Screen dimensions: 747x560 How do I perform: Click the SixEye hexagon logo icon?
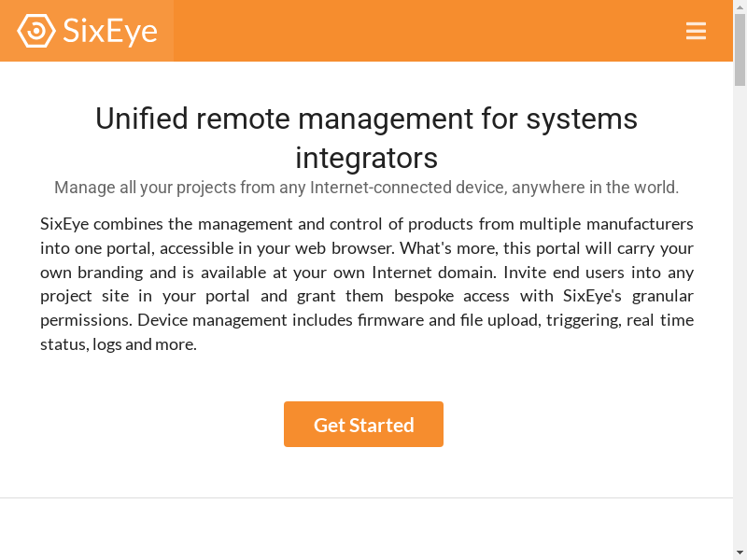point(35,31)
